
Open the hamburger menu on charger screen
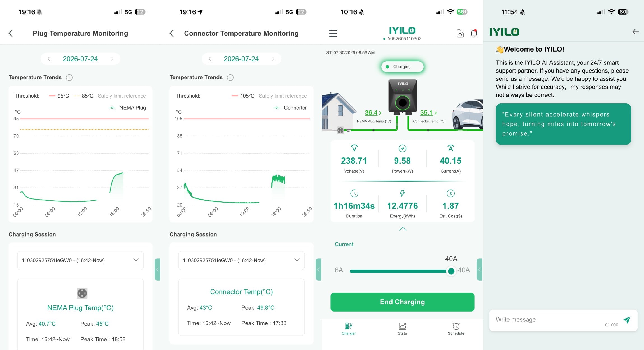[x=333, y=33]
